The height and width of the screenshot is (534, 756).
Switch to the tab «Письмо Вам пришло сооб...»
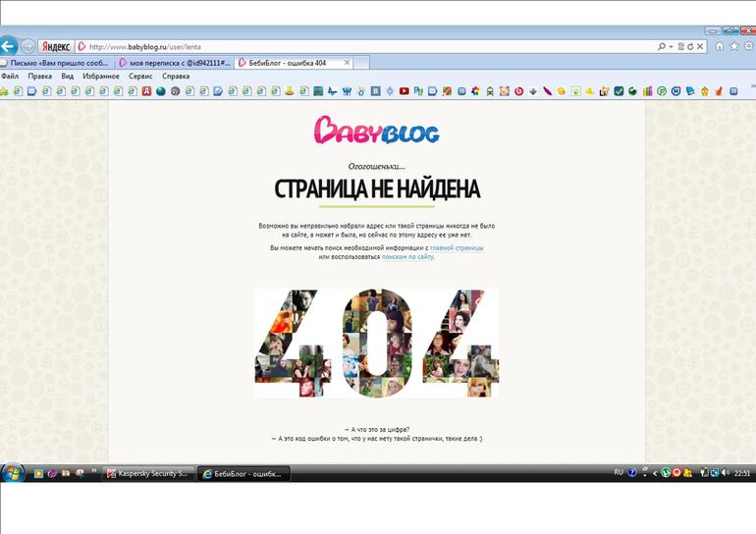click(57, 63)
